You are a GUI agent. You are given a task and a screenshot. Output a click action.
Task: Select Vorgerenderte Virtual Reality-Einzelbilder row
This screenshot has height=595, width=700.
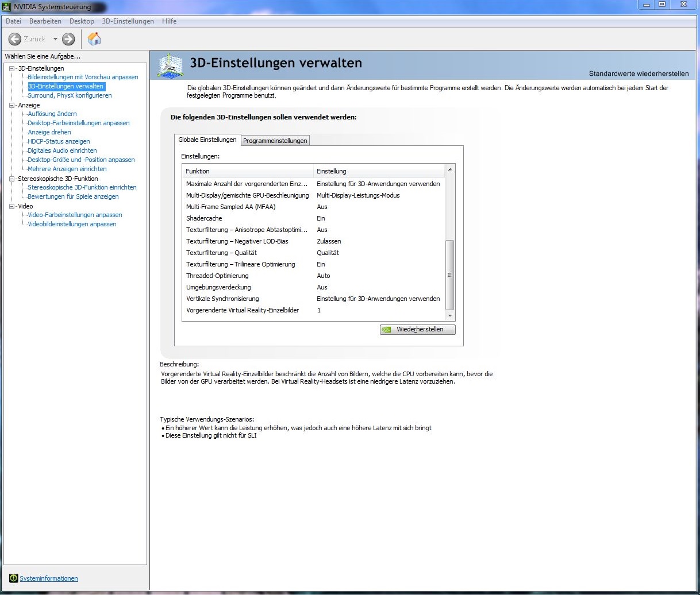coord(314,310)
